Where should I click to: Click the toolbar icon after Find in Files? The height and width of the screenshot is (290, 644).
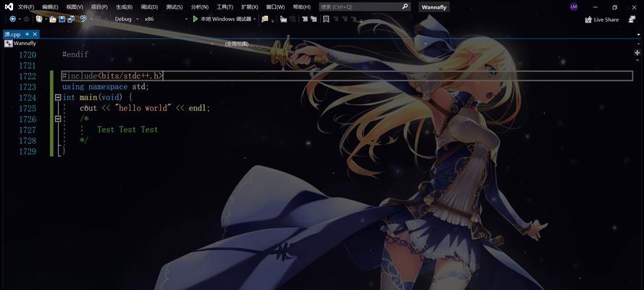pos(283,19)
